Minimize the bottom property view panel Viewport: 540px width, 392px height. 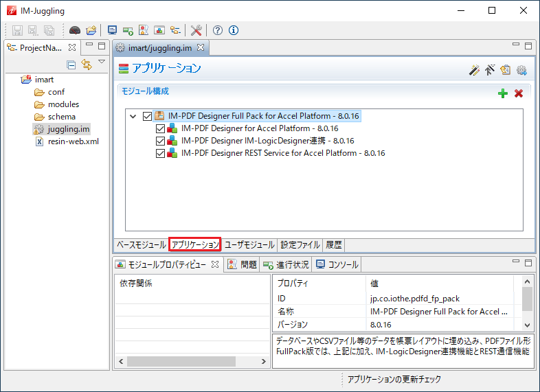pyautogui.click(x=516, y=261)
